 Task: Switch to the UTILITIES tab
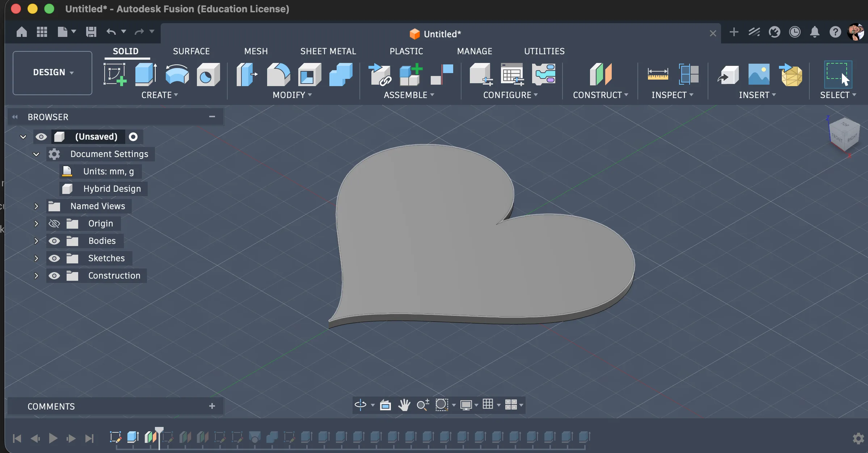[544, 51]
